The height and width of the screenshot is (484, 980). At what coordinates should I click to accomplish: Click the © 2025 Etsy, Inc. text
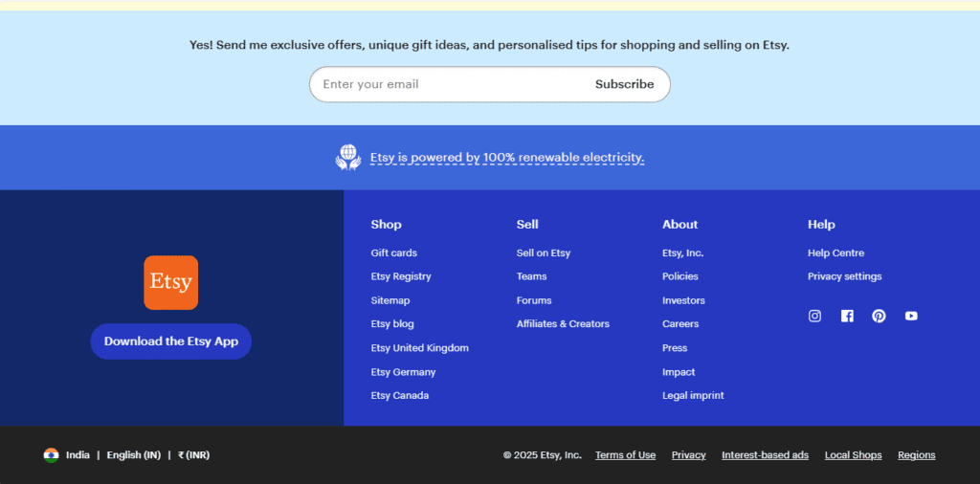coord(543,455)
